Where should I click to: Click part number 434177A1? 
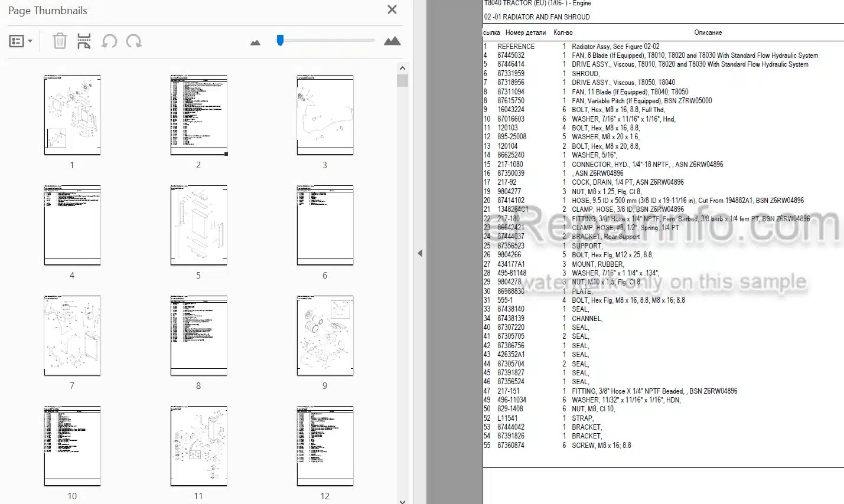click(x=511, y=264)
